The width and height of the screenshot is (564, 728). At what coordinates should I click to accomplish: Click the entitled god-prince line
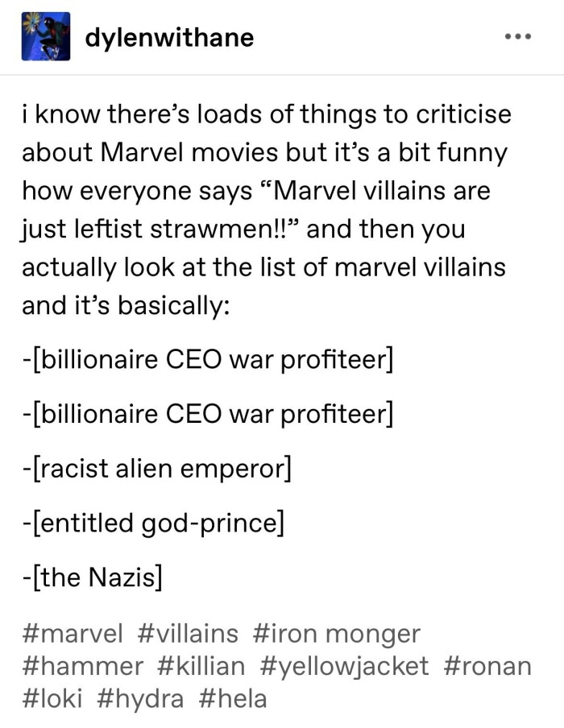coord(151,523)
